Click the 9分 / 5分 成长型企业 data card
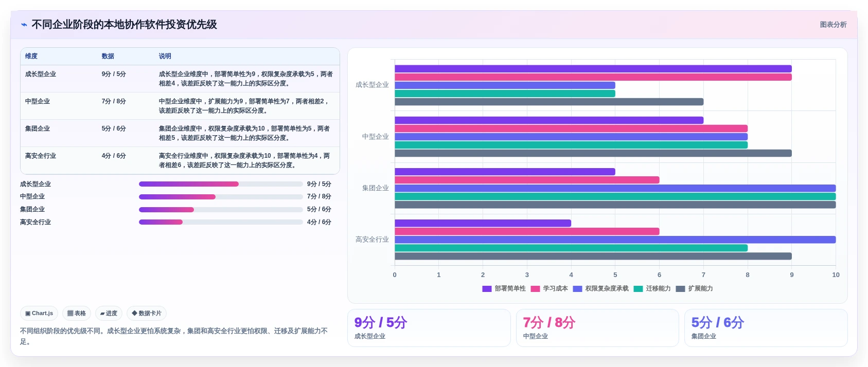Viewport: 868px width, 367px height. tap(429, 328)
